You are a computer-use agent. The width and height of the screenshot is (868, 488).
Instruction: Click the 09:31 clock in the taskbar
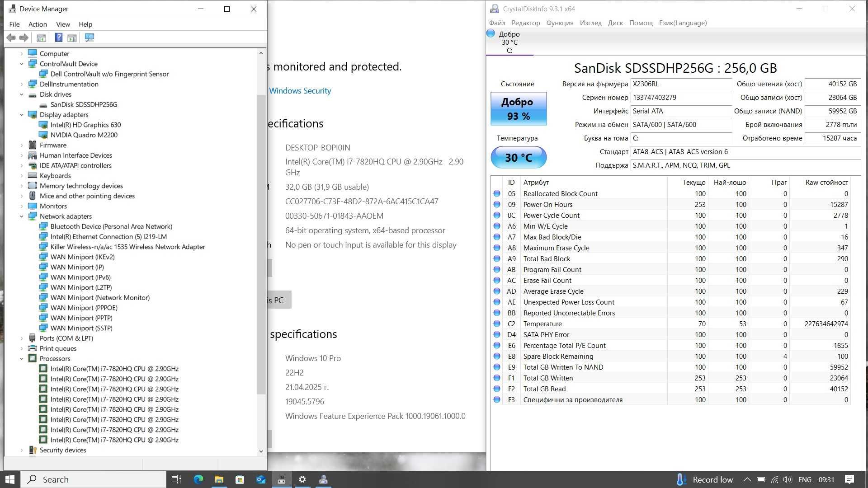point(826,480)
